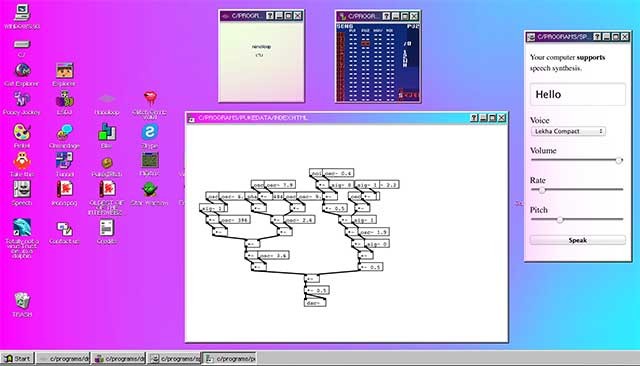Open the Voice dropdown showing Lekha Compact
Image resolution: width=640 pixels, height=366 pixels.
coord(568,131)
